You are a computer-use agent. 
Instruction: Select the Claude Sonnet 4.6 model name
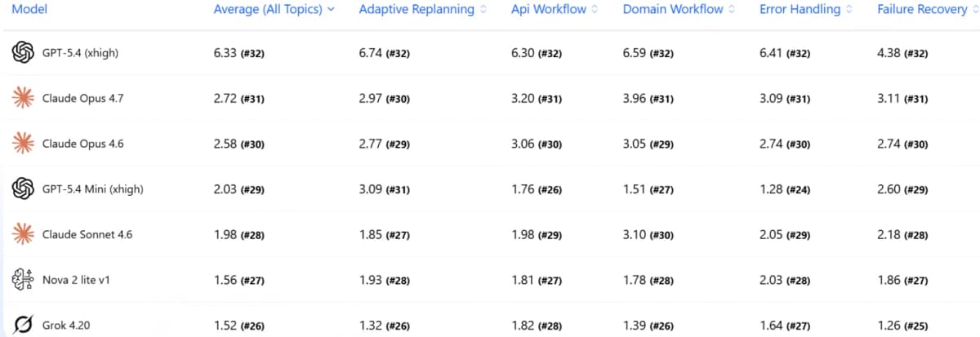[x=87, y=234]
